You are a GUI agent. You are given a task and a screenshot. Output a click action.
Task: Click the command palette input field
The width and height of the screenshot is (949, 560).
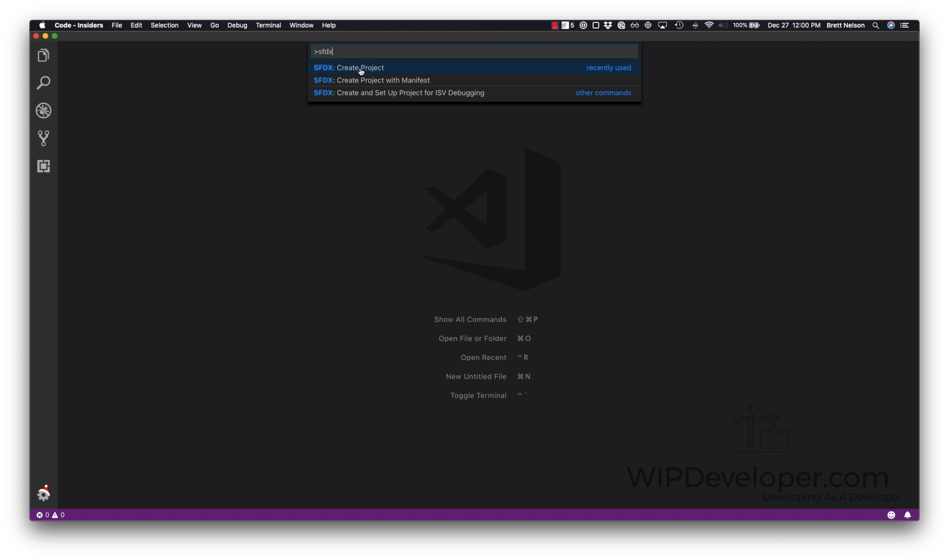(x=474, y=51)
